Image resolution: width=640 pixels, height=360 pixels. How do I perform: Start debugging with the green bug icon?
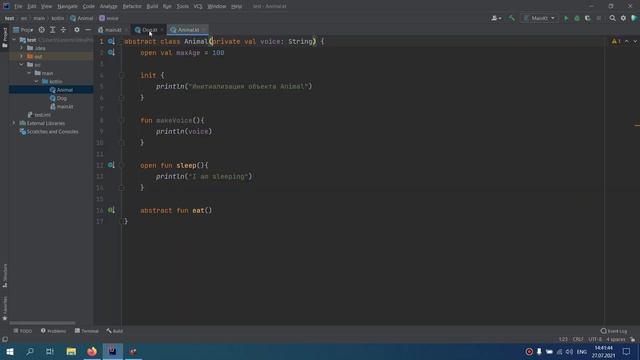tap(577, 18)
